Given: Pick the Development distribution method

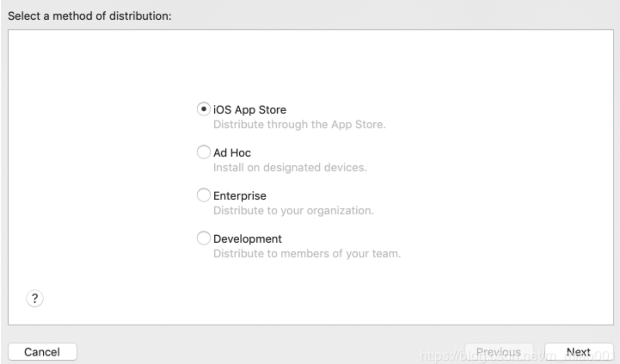Looking at the screenshot, I should pyautogui.click(x=203, y=239).
